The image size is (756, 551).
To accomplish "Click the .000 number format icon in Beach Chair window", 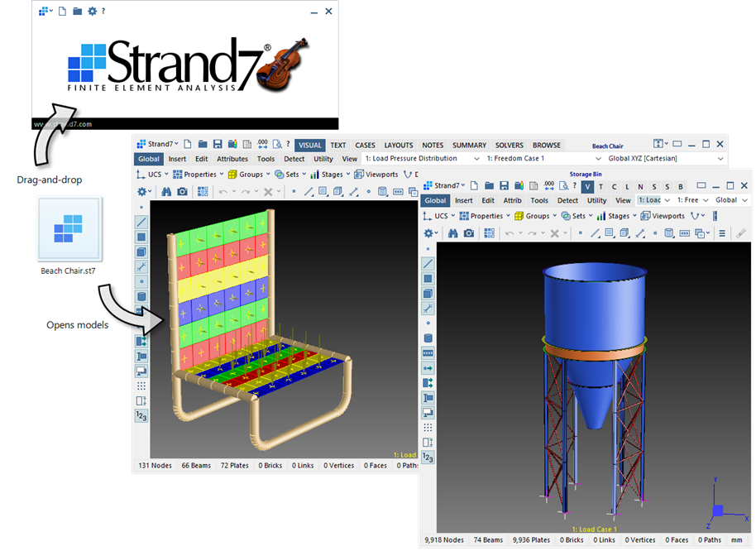I will [262, 144].
